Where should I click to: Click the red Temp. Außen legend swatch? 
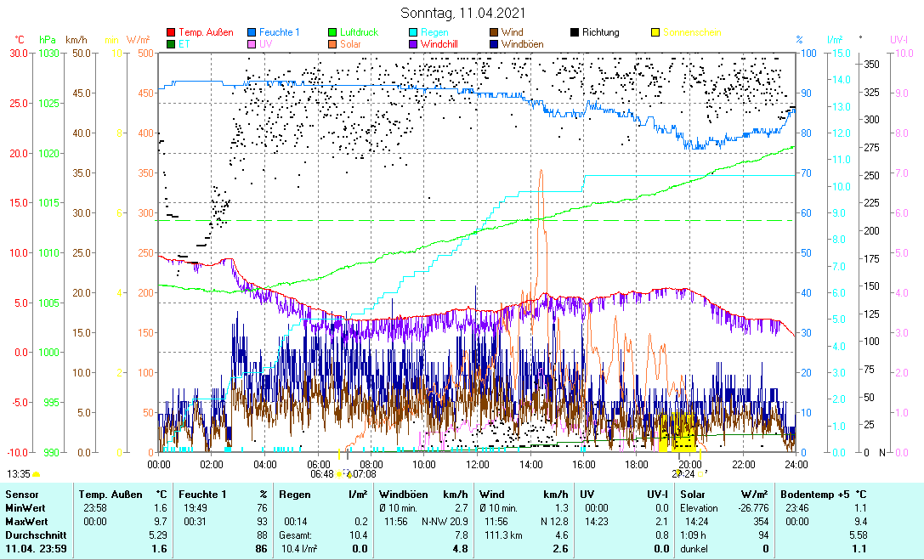(171, 32)
